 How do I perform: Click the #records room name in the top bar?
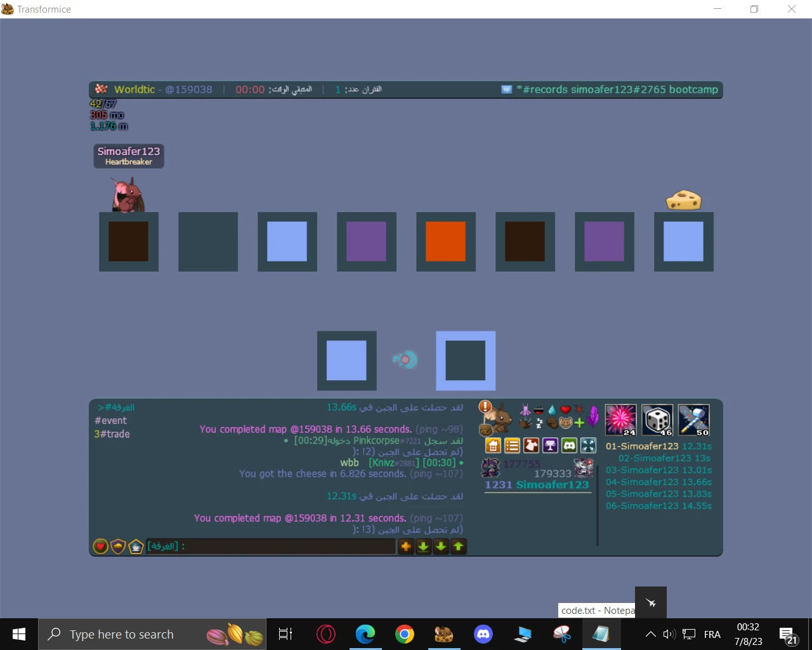pos(617,90)
